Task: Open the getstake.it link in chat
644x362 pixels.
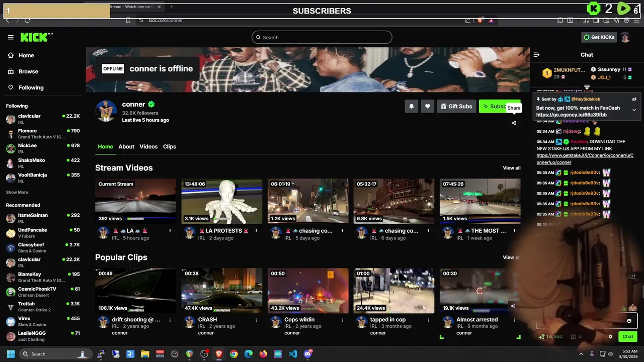Action: pyautogui.click(x=585, y=159)
